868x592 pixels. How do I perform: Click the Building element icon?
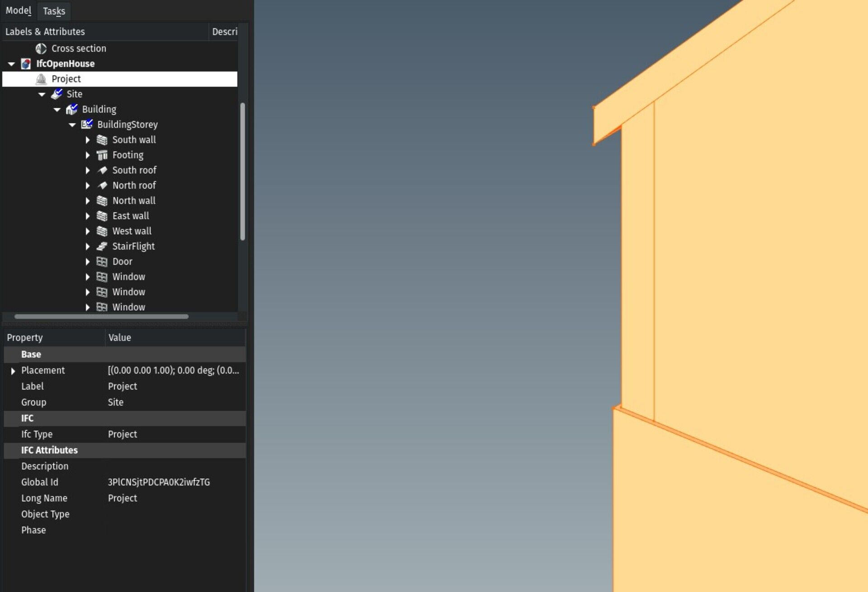click(71, 109)
